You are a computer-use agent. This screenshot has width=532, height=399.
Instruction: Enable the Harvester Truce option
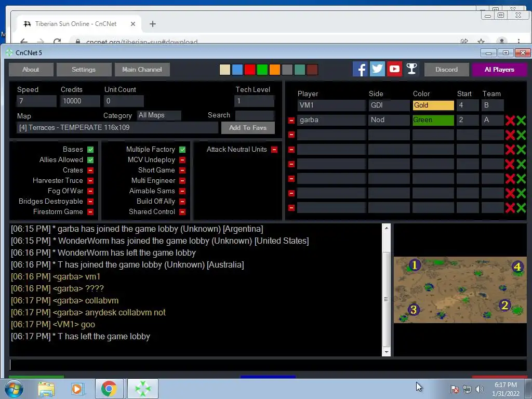point(90,181)
